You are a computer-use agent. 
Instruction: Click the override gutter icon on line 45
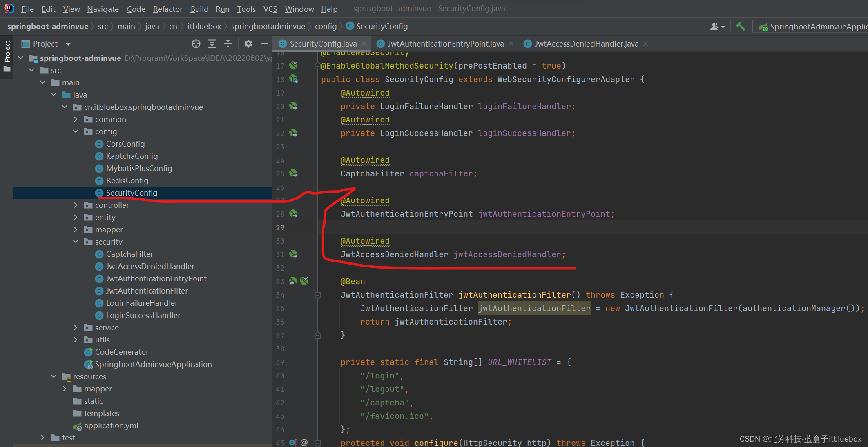(x=293, y=443)
